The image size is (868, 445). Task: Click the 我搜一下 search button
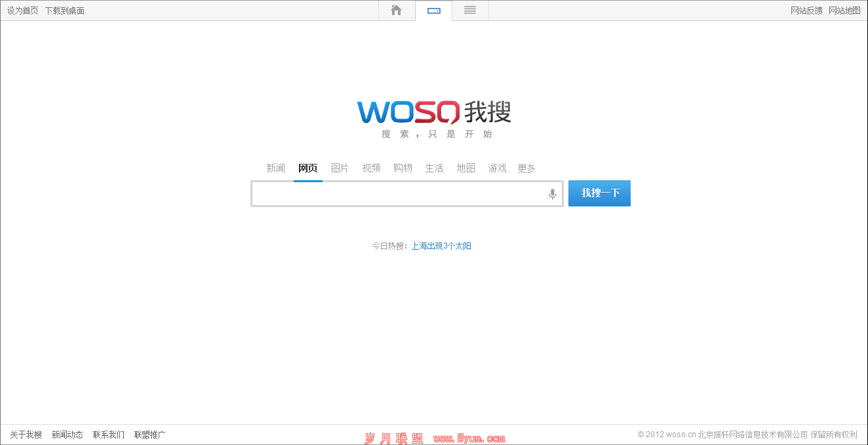(599, 193)
